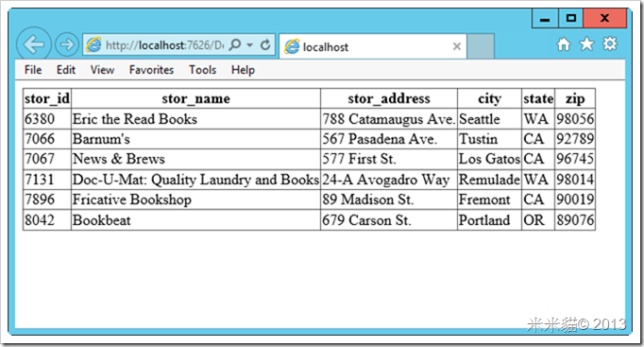Select the zip cell 90019
Screen dimensions: 644x347
pyautogui.click(x=575, y=200)
